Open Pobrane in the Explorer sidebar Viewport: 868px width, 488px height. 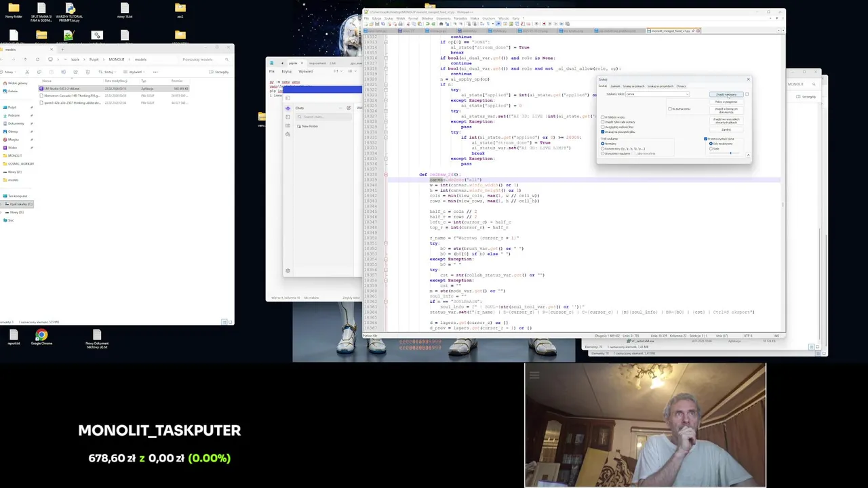[x=14, y=115]
